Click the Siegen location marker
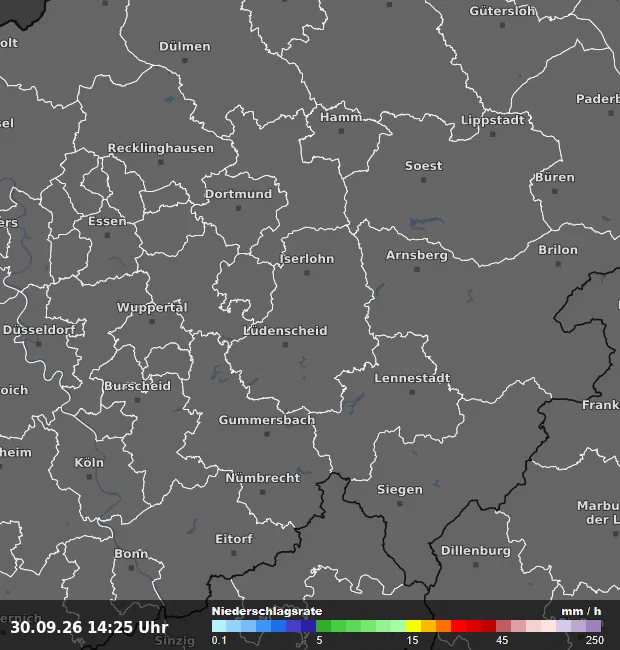 coord(400,504)
